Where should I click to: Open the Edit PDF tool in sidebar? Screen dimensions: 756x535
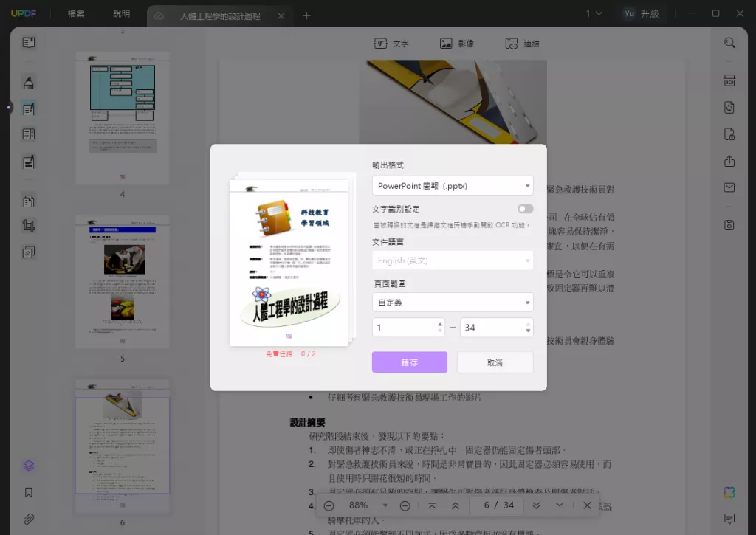coord(29,108)
